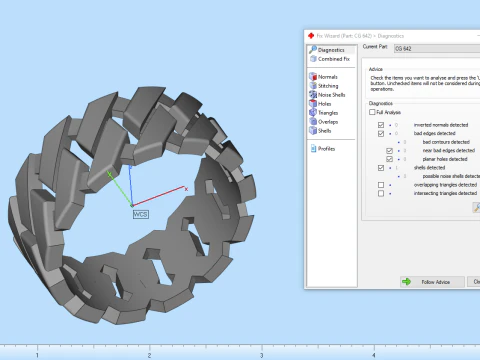
Task: Uncheck planar holes detected checkbox
Action: (x=389, y=159)
